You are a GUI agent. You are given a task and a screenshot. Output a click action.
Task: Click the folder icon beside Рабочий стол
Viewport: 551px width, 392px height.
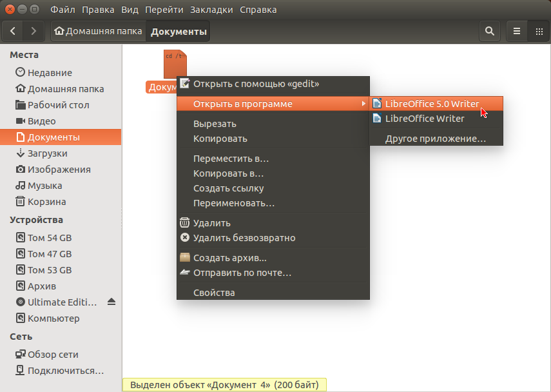tap(21, 104)
